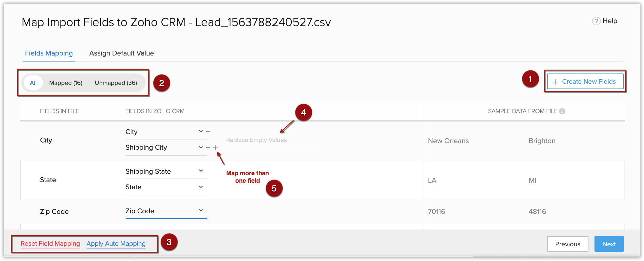Remove the City field mapping (minus icon)
Screen dimensions: 644x261
[x=208, y=131]
